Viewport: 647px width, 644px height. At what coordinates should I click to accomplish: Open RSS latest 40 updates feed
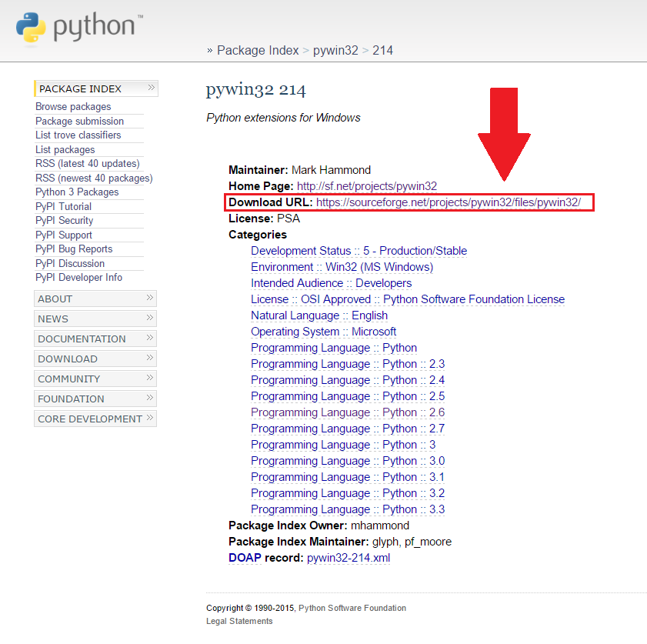click(88, 164)
